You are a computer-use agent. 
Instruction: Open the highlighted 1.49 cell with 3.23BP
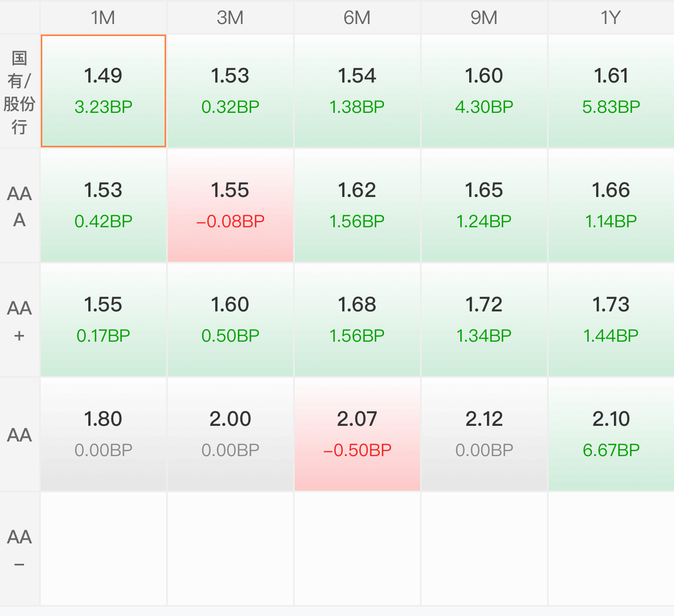103,91
